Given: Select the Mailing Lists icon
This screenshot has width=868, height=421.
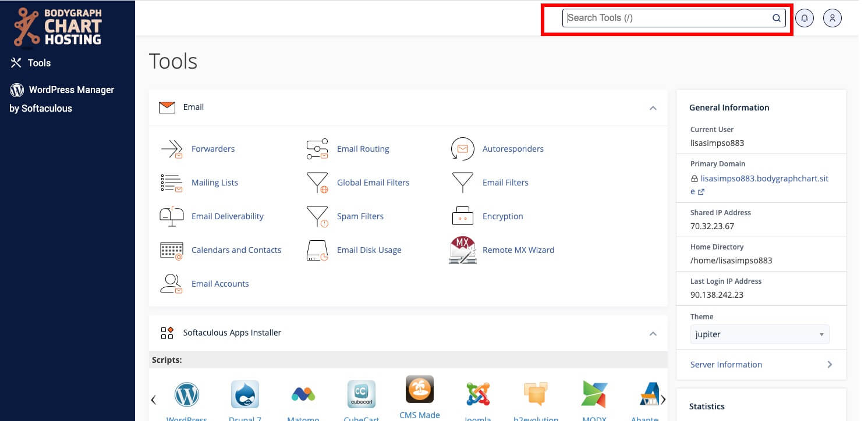Looking at the screenshot, I should click(x=172, y=183).
